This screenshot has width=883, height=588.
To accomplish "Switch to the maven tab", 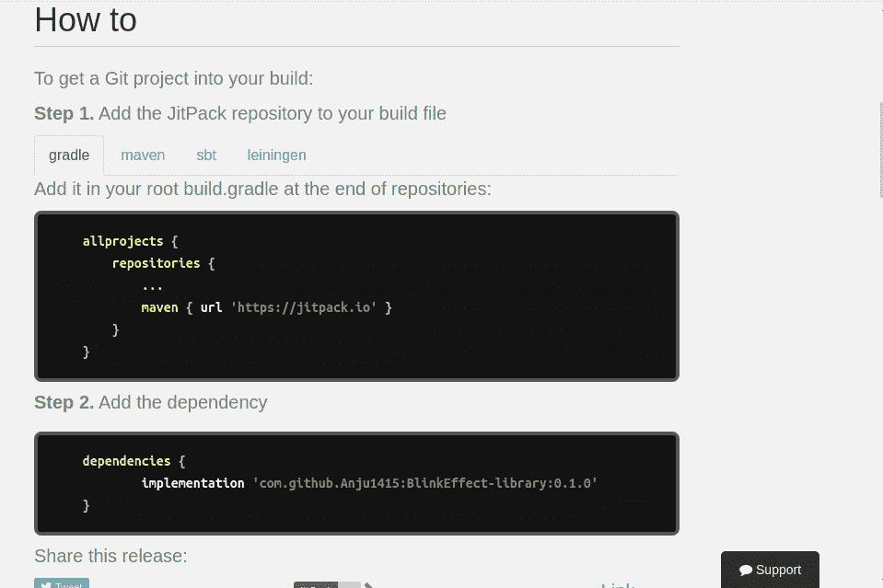I will click(143, 155).
